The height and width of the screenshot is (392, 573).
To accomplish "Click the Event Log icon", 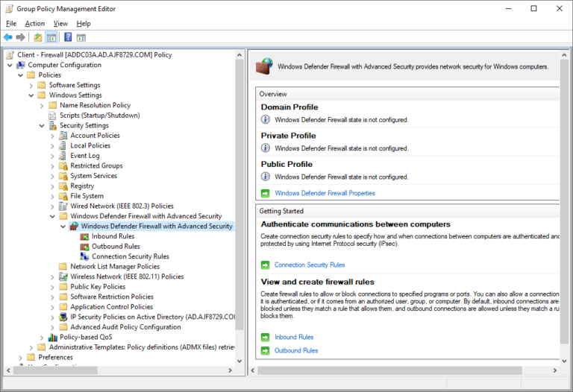I will point(63,156).
